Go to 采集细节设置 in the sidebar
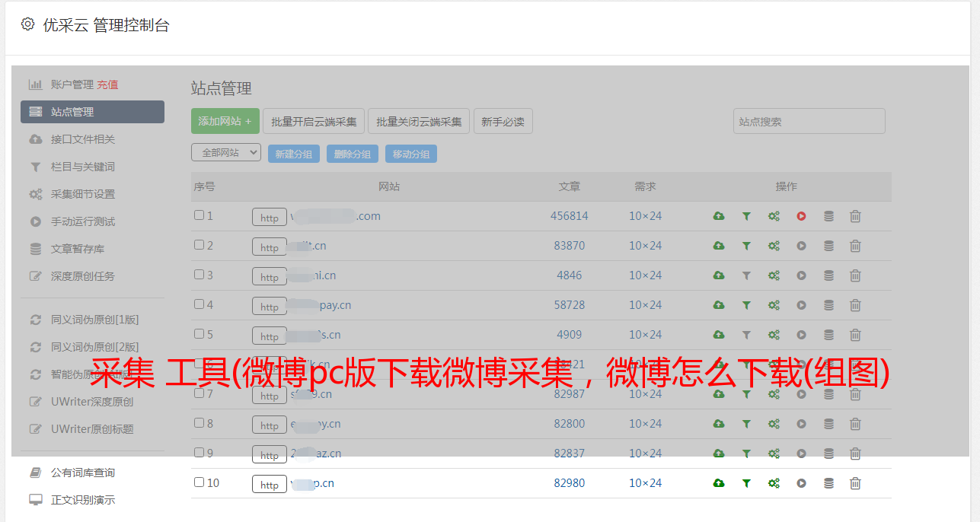The width and height of the screenshot is (980, 522). coord(83,194)
